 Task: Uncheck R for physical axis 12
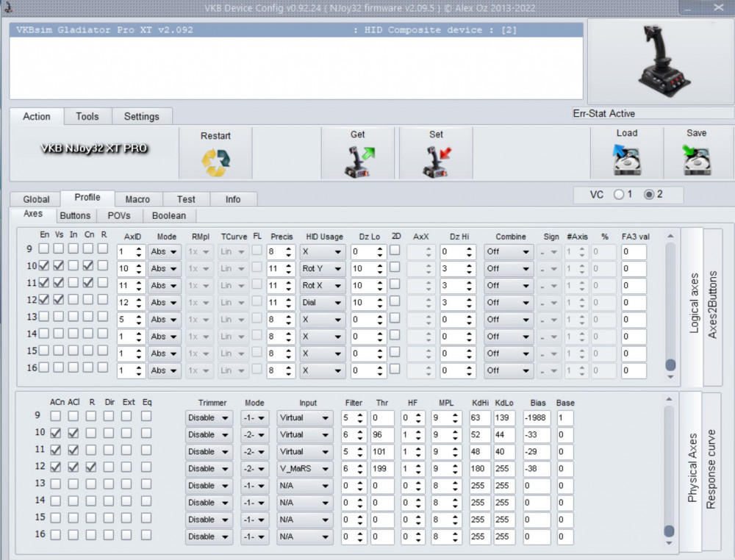click(x=91, y=467)
